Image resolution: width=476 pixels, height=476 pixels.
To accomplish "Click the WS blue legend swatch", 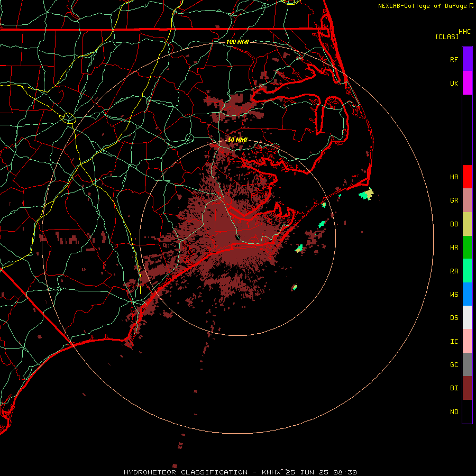I will click(467, 294).
